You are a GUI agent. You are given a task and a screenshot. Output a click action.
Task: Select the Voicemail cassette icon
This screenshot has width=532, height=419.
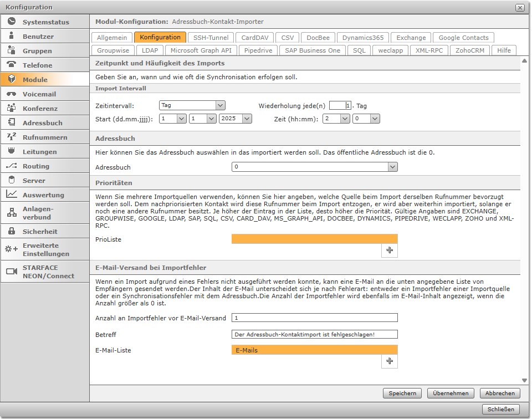click(x=11, y=94)
